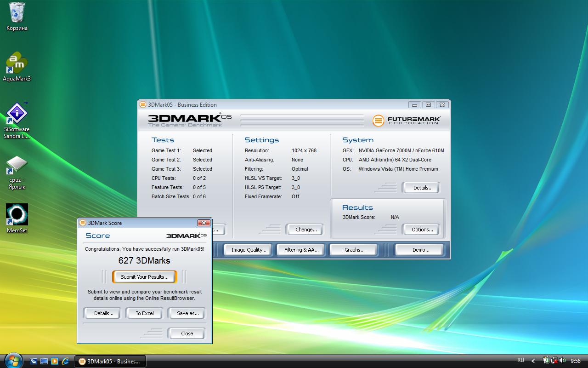This screenshot has width=588, height=368.
Task: Open the cpuz shortcut icon on desktop
Action: tap(17, 172)
